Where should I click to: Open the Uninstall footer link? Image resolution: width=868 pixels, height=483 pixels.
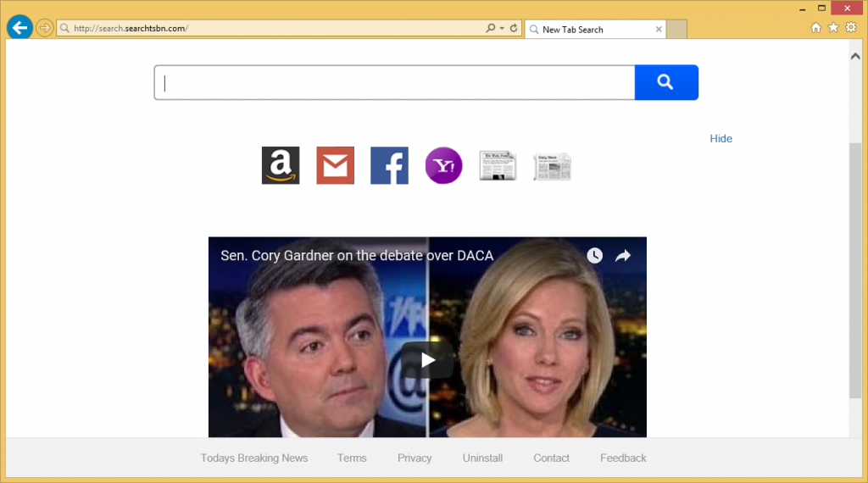pos(482,458)
